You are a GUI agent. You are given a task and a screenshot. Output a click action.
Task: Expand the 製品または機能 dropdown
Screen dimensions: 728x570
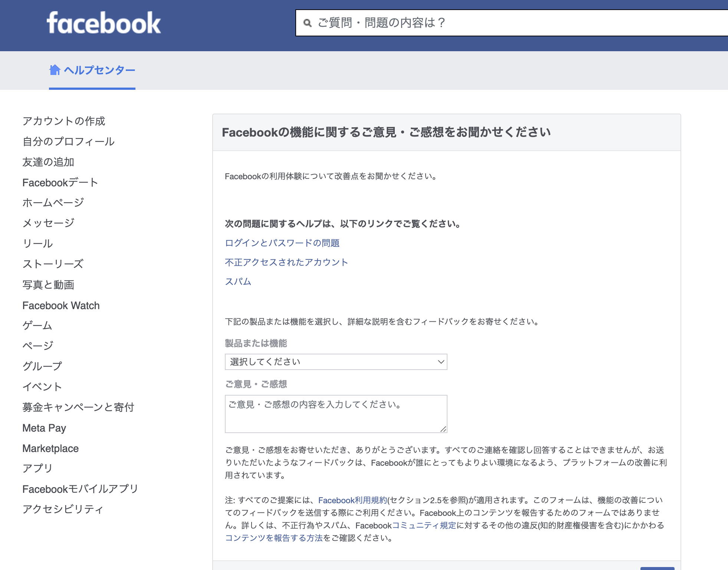tap(336, 362)
